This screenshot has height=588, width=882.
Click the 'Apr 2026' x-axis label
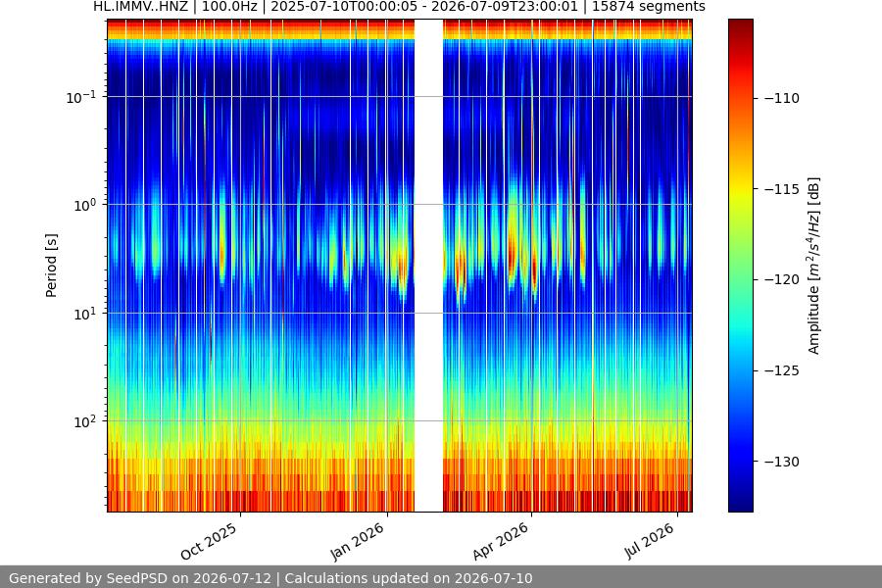click(501, 541)
